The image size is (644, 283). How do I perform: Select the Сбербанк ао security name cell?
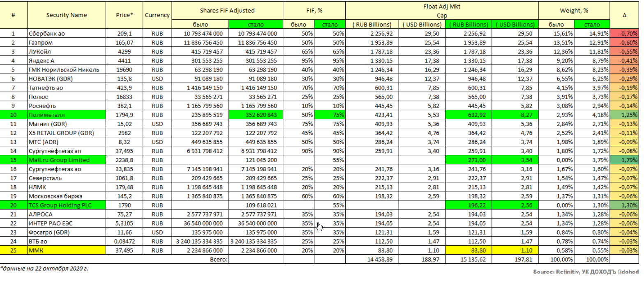point(66,33)
